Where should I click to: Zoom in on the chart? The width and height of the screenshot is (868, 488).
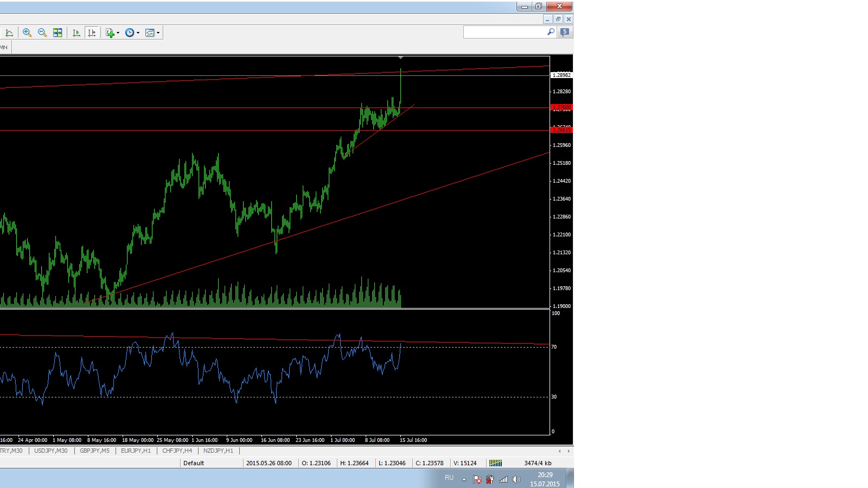(27, 33)
